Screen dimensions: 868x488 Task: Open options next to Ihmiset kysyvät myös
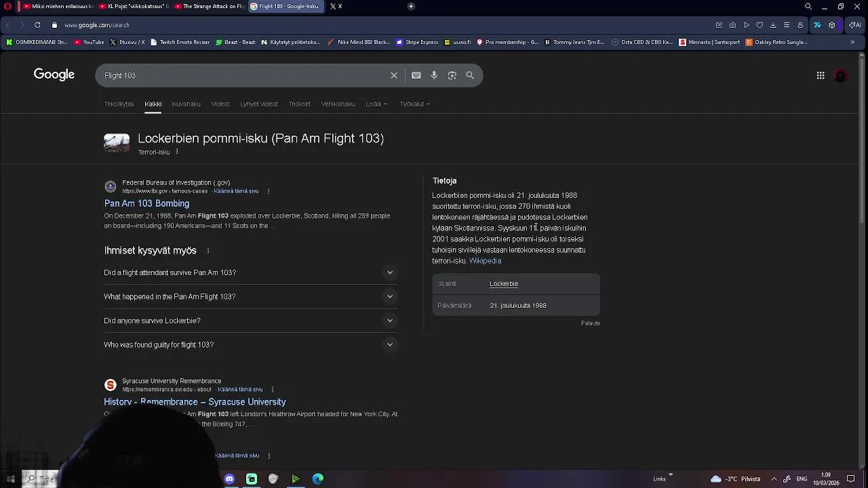point(208,251)
